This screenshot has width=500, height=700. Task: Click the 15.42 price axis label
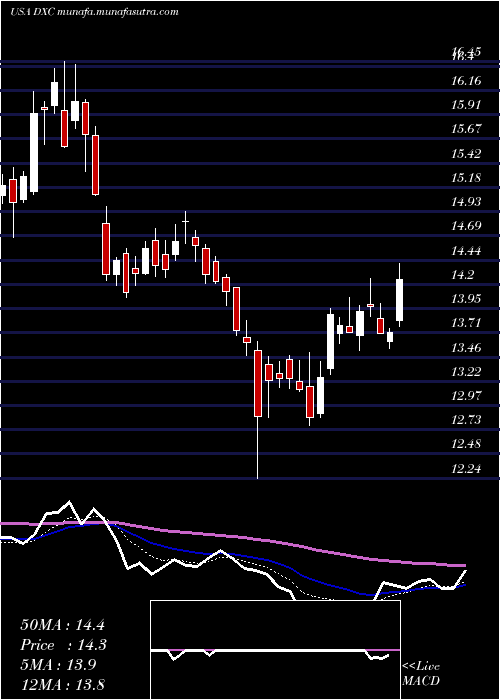(466, 154)
